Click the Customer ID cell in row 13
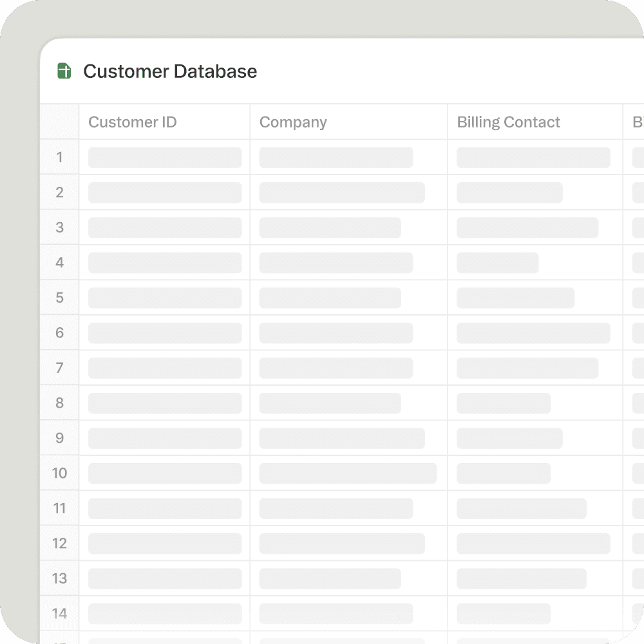Image resolution: width=644 pixels, height=644 pixels. click(164, 578)
